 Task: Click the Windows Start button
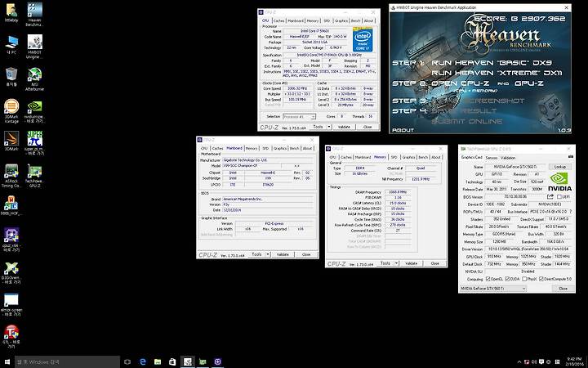coord(7,362)
